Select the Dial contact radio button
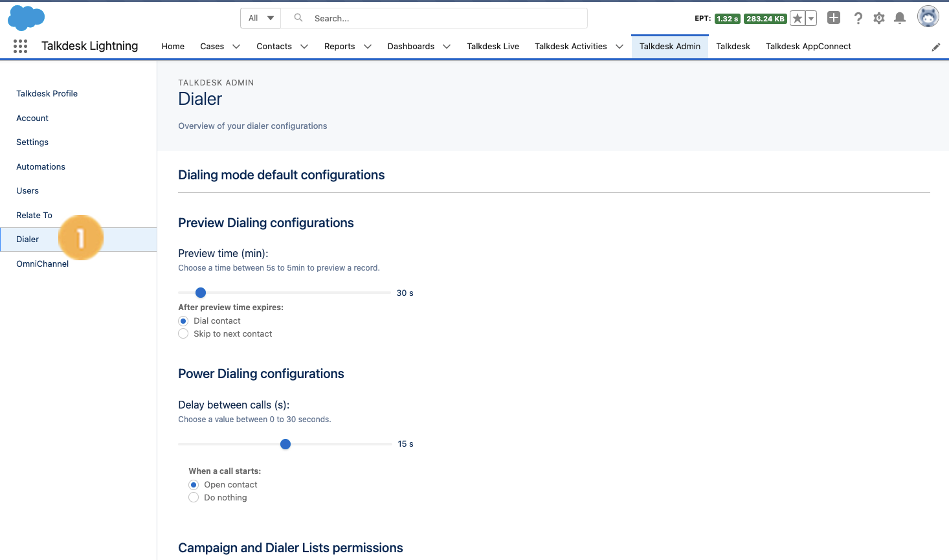The image size is (949, 560). [x=183, y=320]
